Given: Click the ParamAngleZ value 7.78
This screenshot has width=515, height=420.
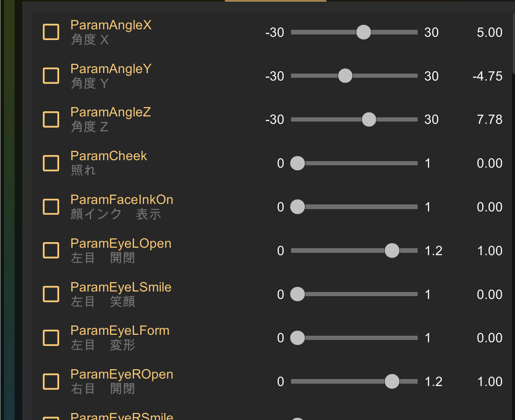Looking at the screenshot, I should click(489, 119).
